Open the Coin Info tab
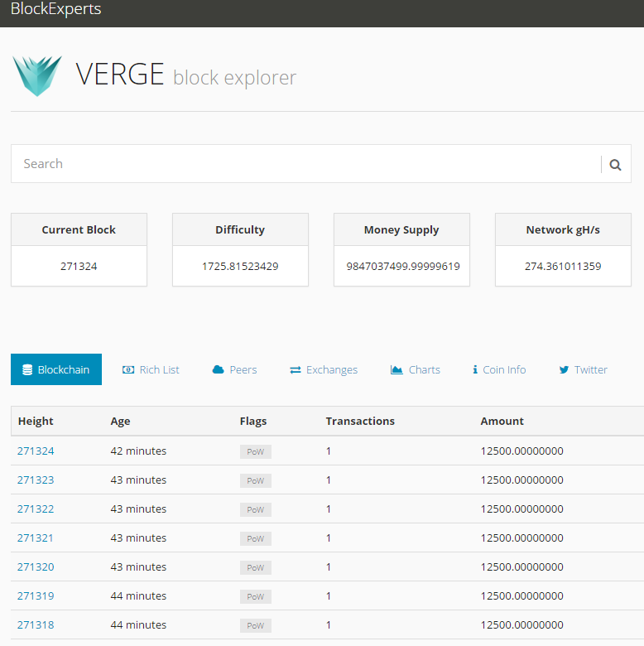This screenshot has height=646, width=644. click(x=499, y=369)
